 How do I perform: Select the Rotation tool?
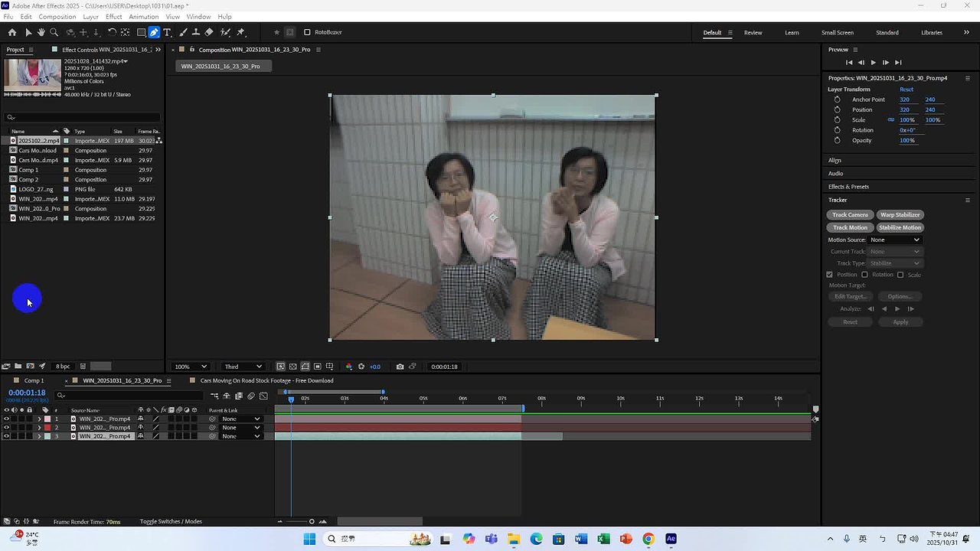(x=111, y=32)
